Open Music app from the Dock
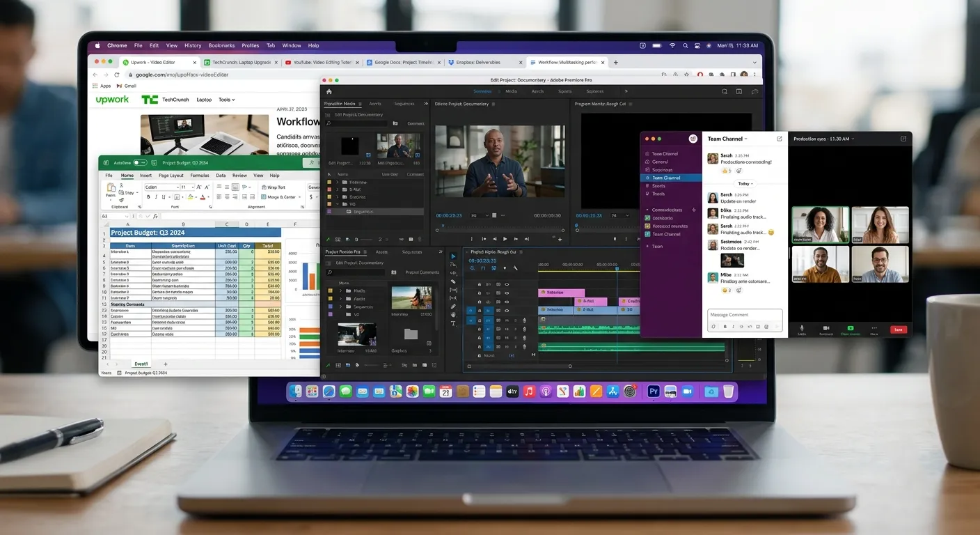 tap(529, 391)
